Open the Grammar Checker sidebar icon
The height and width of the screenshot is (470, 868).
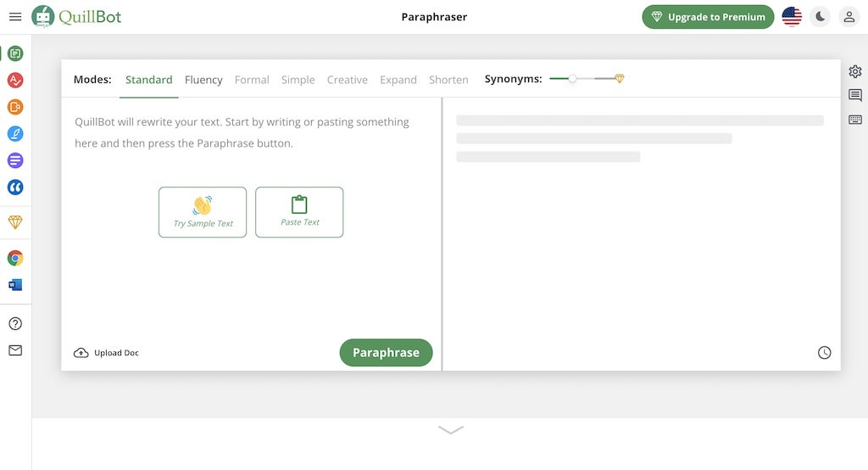click(x=15, y=81)
